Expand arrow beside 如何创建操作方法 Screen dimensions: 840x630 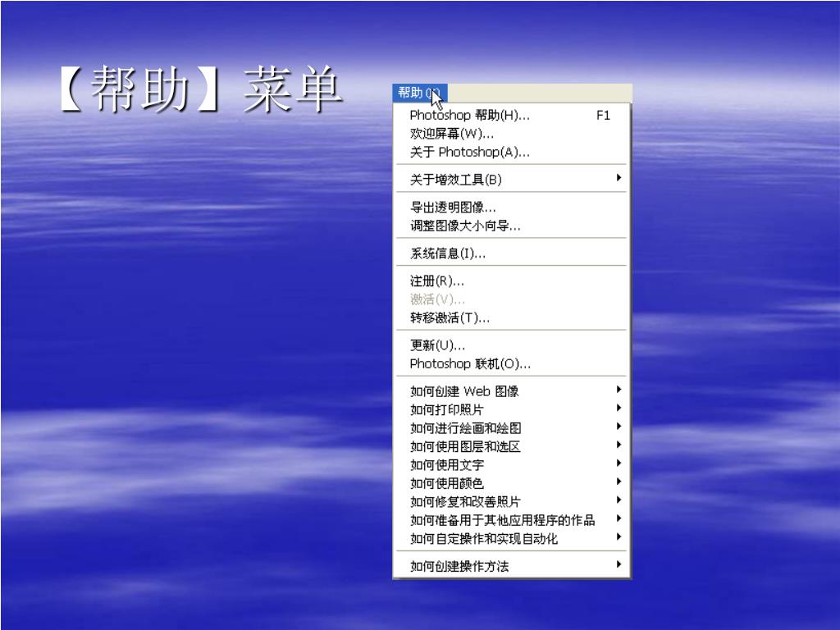619,564
